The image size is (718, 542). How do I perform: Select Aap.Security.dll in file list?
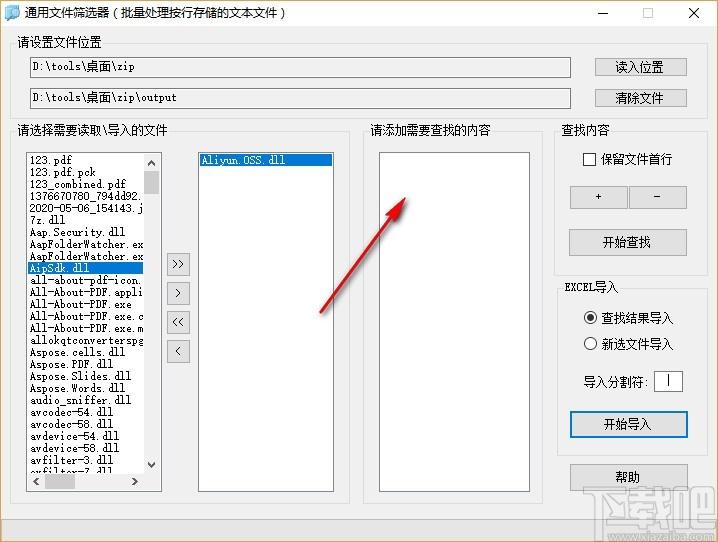[x=86, y=232]
